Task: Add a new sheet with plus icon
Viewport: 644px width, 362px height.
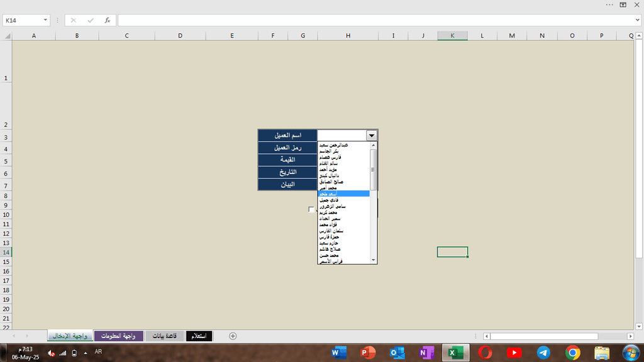Action: 233,336
